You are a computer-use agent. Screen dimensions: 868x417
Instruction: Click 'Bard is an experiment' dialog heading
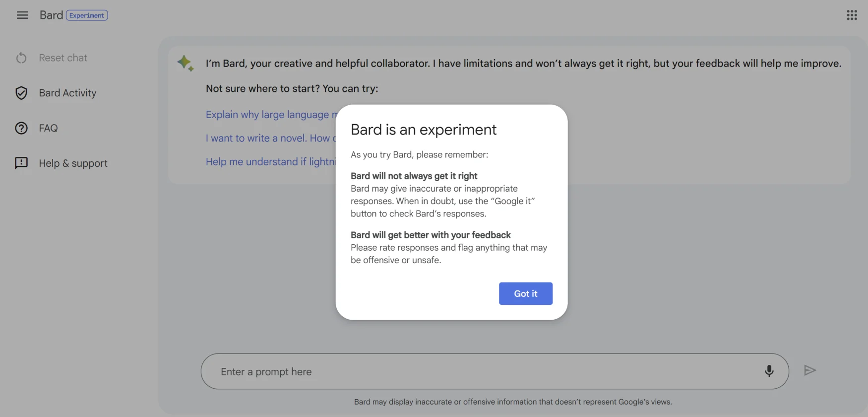click(x=424, y=130)
